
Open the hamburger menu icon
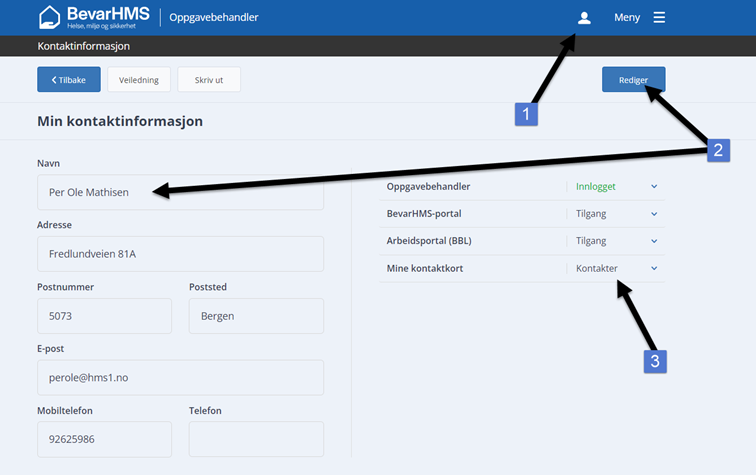point(659,17)
